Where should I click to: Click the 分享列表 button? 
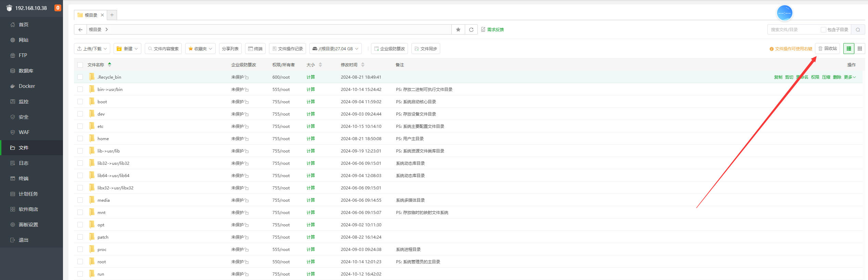230,49
